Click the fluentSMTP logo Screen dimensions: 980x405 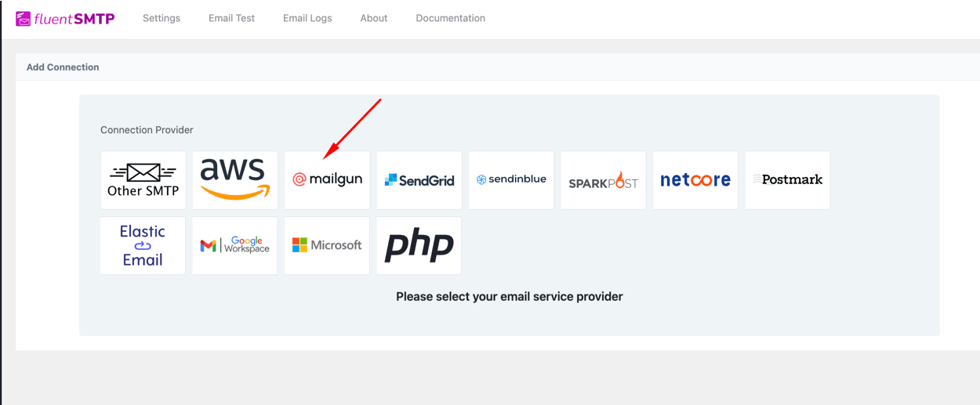click(65, 18)
